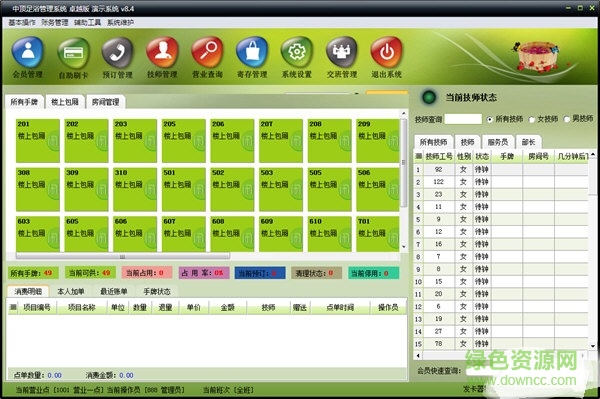Select room tile 201
The image size is (600, 399).
tap(38, 140)
